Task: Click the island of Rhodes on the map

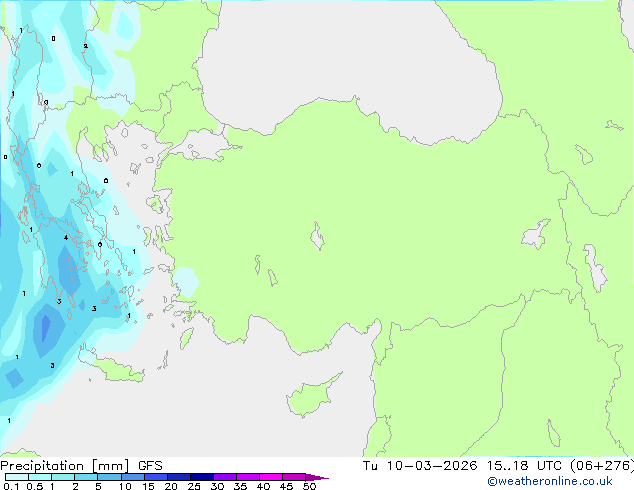Action: coord(186,338)
